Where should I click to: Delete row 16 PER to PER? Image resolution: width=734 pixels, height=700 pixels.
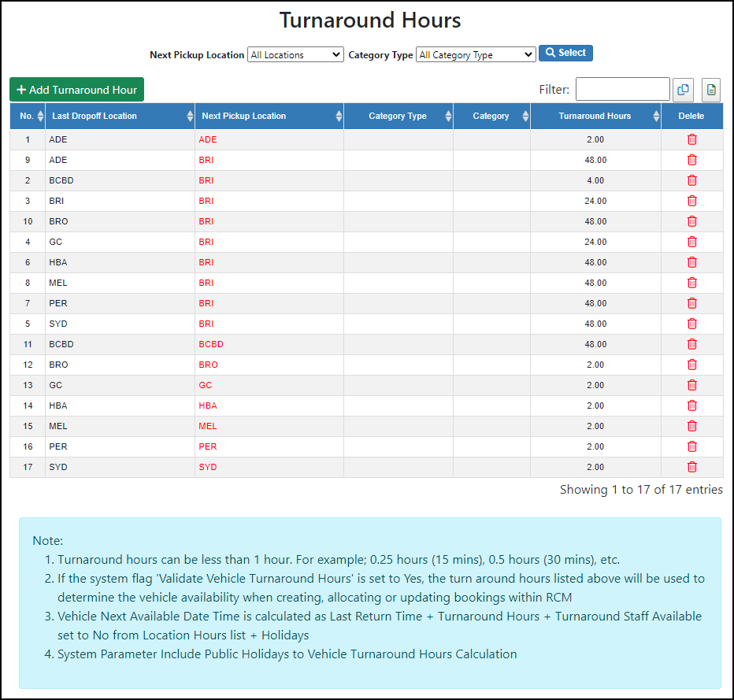pyautogui.click(x=691, y=446)
